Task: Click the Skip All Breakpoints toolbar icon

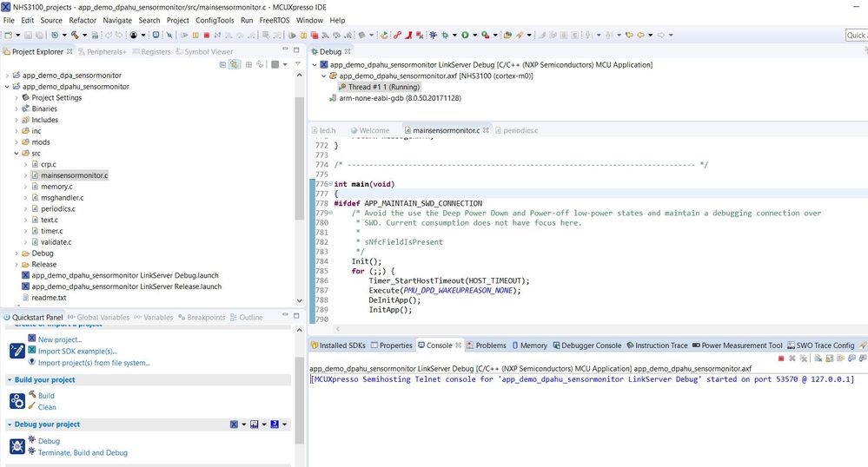Action: coord(169,35)
